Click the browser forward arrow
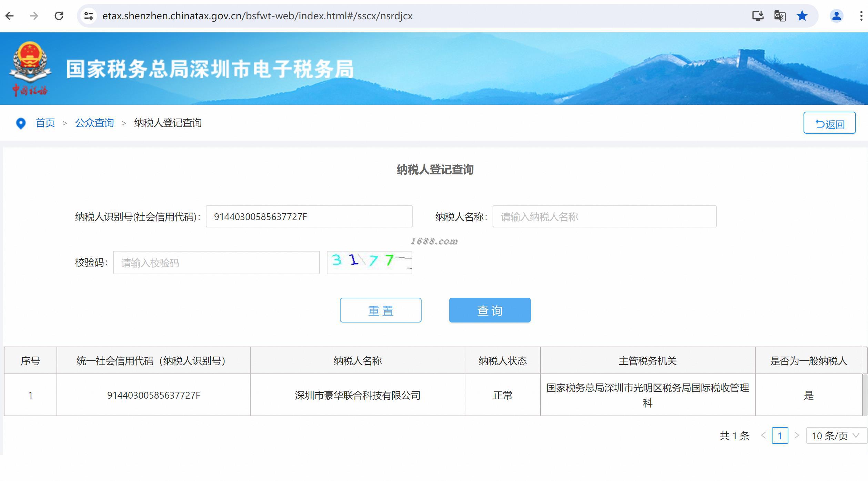This screenshot has width=868, height=481. click(34, 16)
